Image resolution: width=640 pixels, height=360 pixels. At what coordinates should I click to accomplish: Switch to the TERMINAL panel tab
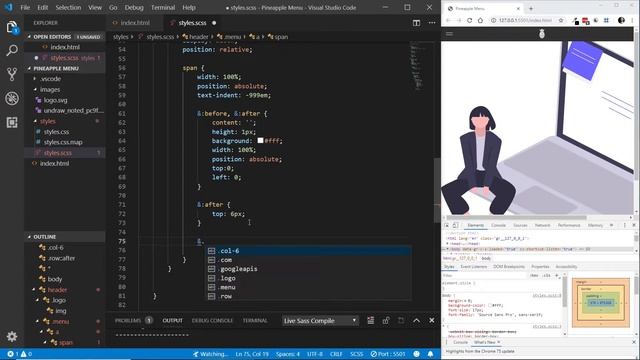click(x=255, y=320)
